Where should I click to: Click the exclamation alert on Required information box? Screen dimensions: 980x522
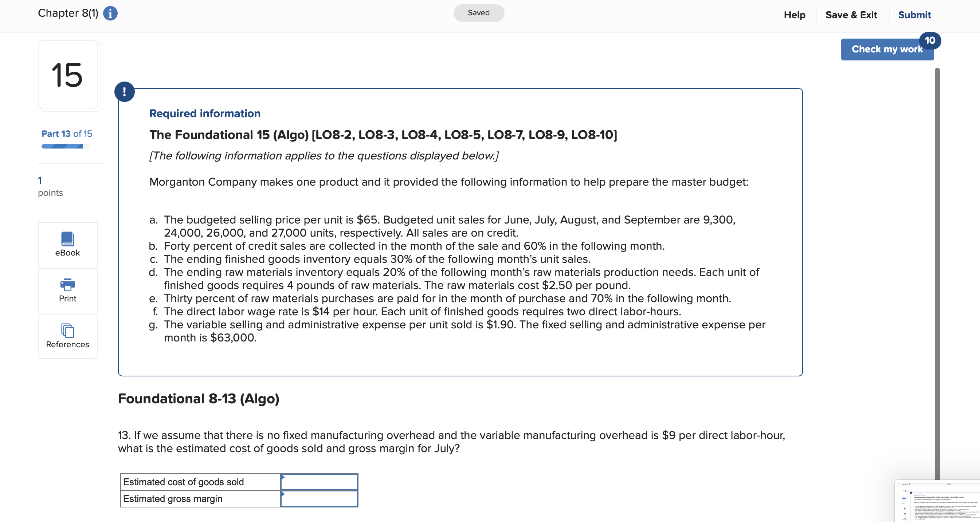[x=125, y=91]
